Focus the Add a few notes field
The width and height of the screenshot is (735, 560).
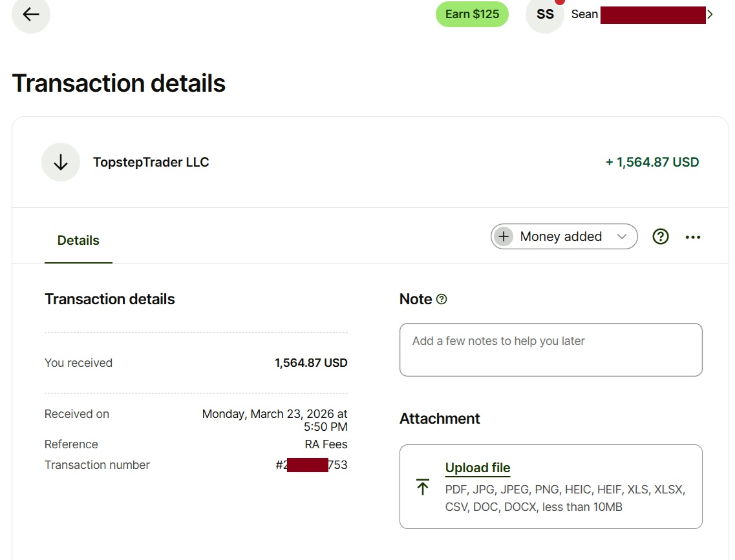point(551,350)
